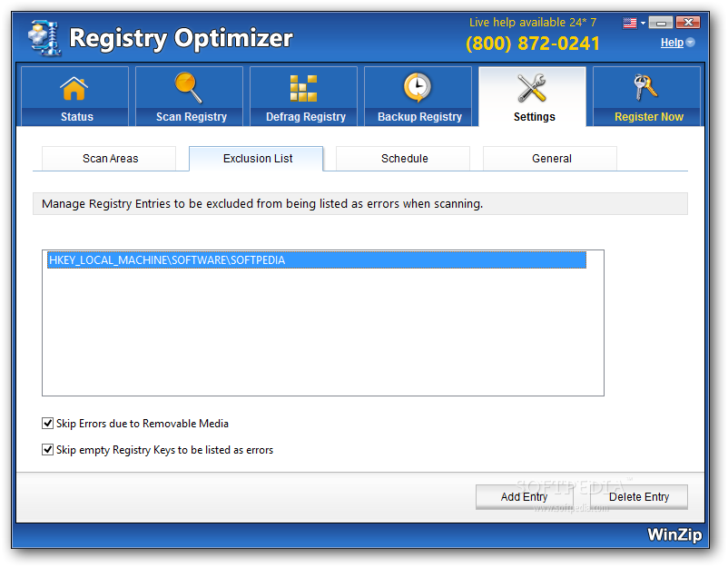
Task: Go to the General tab
Action: point(550,159)
